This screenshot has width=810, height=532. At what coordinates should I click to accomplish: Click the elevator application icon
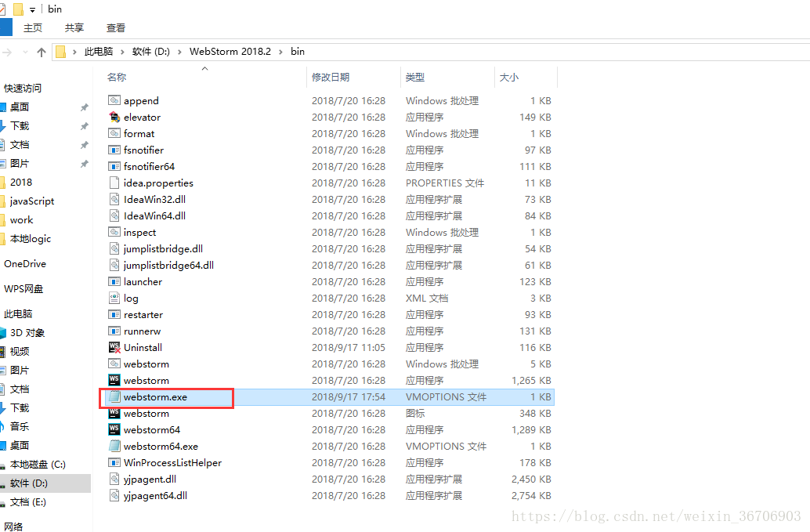point(114,117)
